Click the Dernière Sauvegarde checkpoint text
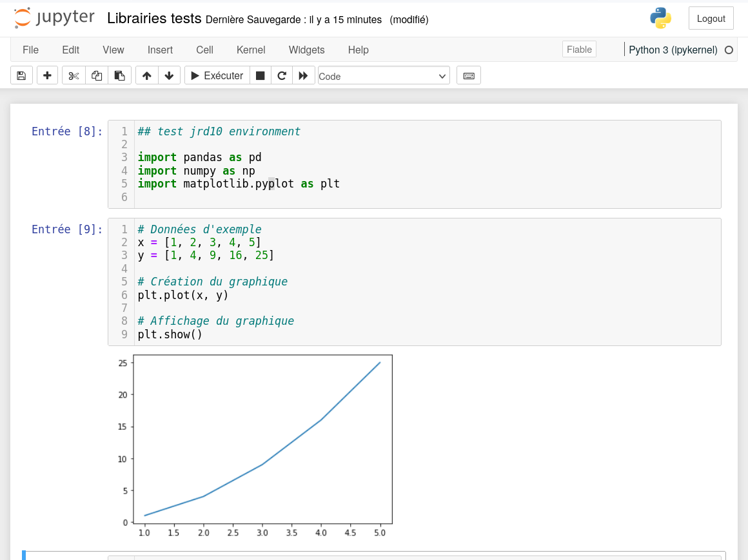Screen dimensions: 748x560 pos(293,19)
